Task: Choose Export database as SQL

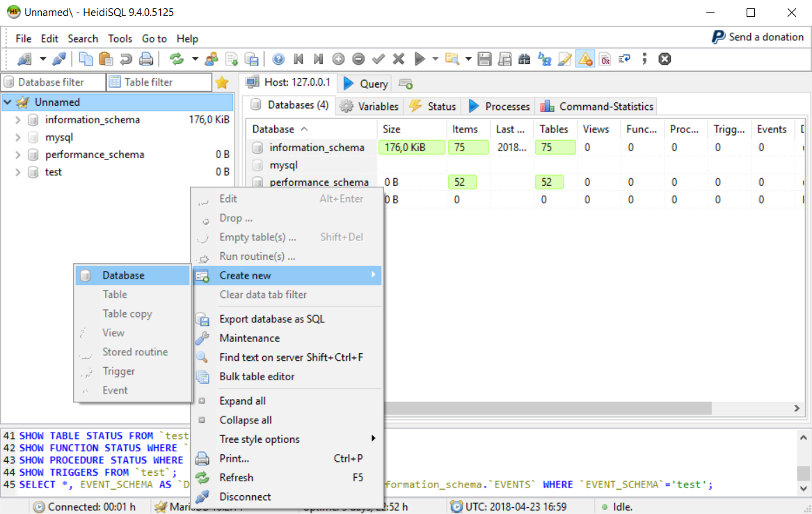Action: coord(287,319)
